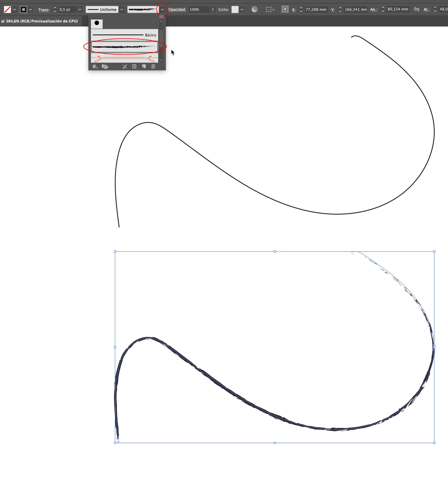Viewport: 448px width, 480px height.
Task: Open the Uniforme width profile dropdown
Action: [122, 9]
